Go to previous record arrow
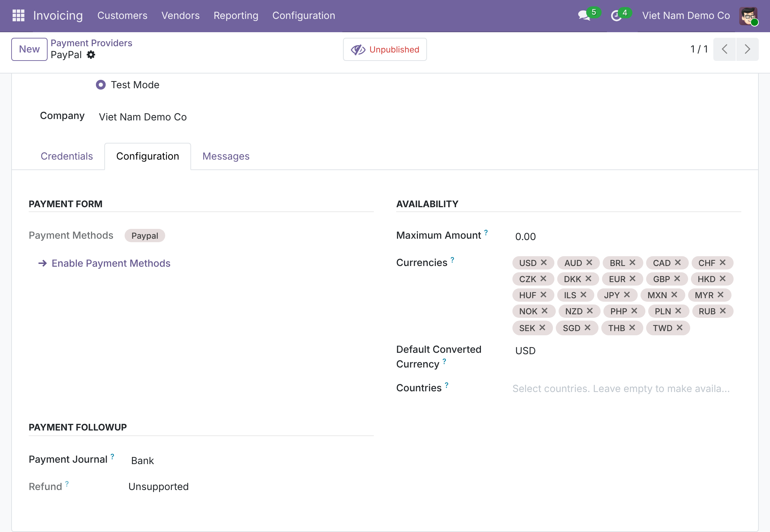The image size is (770, 532). click(724, 49)
